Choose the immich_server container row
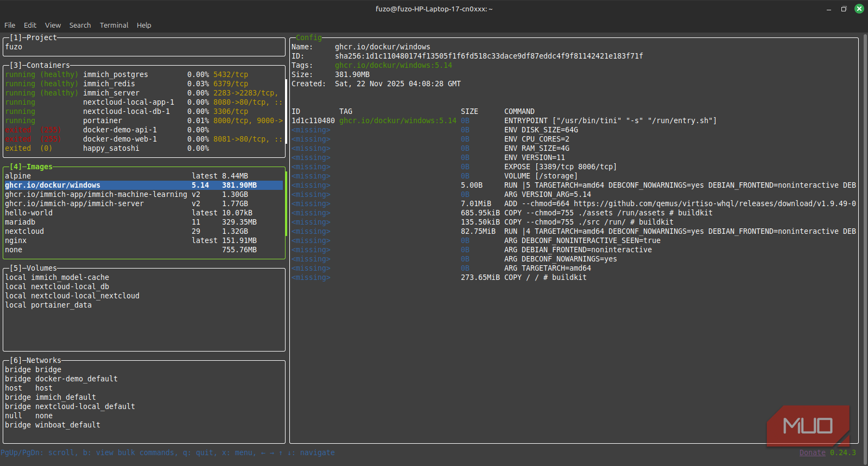Image resolution: width=868 pixels, height=466 pixels. point(144,93)
